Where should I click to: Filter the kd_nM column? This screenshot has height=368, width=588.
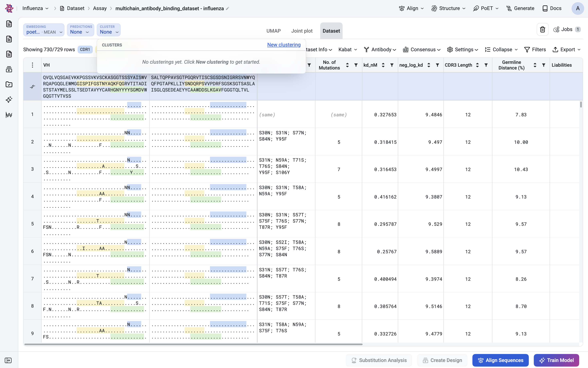tap(392, 65)
